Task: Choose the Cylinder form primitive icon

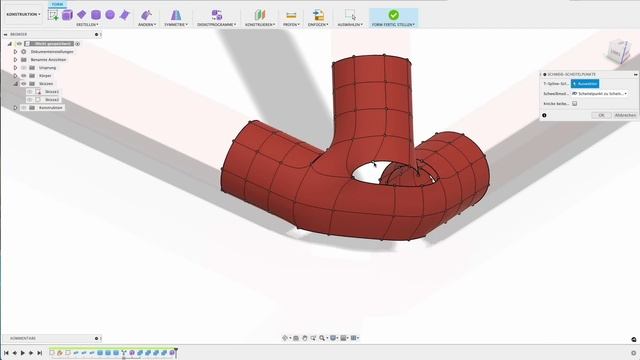Action: click(96, 15)
